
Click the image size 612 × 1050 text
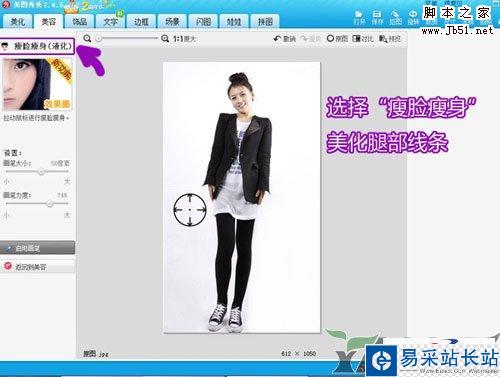[x=298, y=353]
